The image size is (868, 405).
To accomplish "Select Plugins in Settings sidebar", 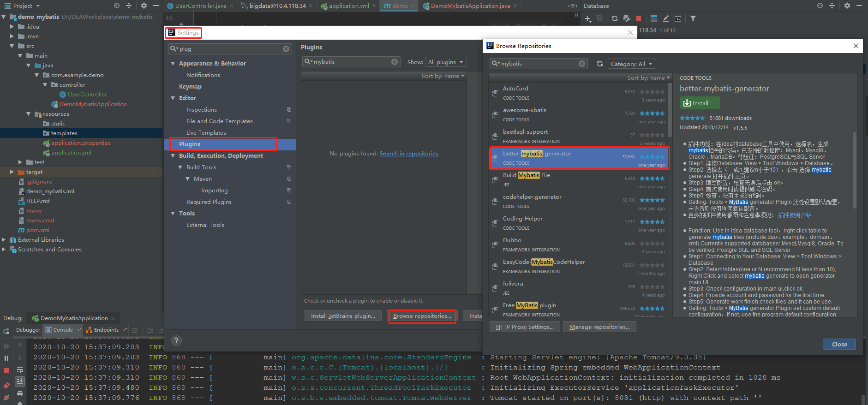I will click(230, 144).
